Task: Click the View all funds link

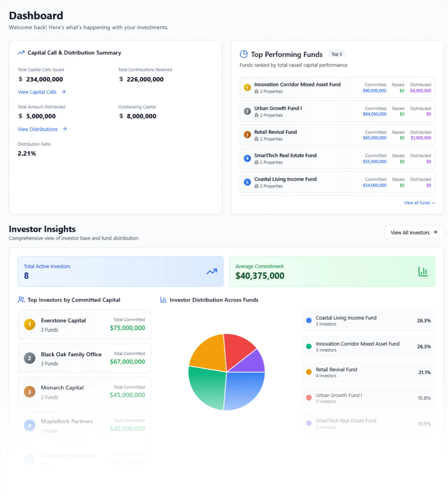Action: pos(419,203)
